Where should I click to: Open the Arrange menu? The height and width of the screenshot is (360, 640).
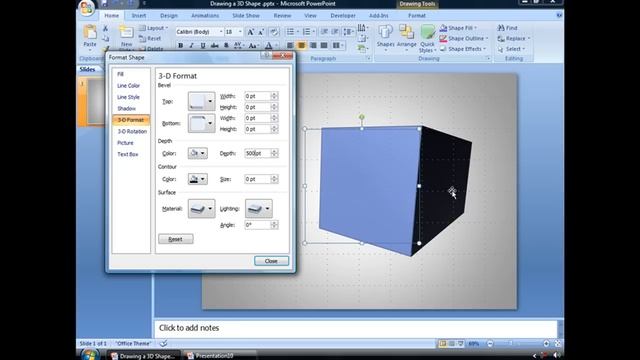pos(407,38)
